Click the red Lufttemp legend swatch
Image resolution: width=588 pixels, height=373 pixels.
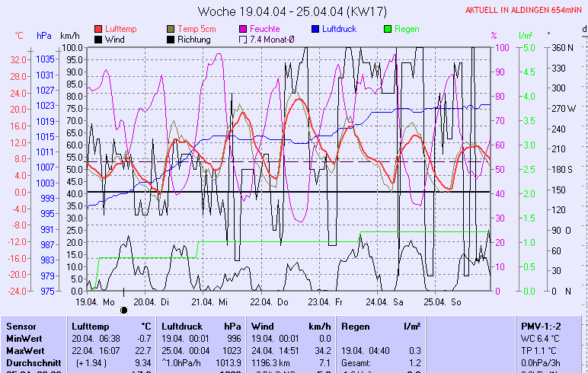pyautogui.click(x=98, y=29)
